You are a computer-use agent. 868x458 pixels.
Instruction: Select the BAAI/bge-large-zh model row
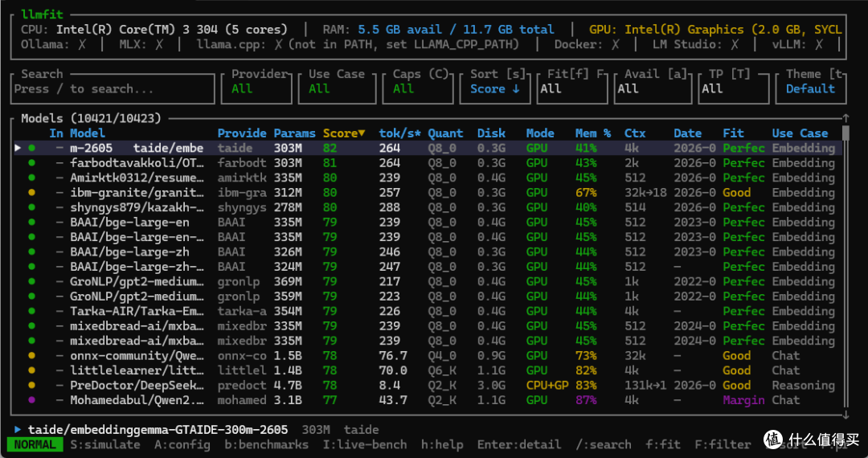(x=428, y=251)
